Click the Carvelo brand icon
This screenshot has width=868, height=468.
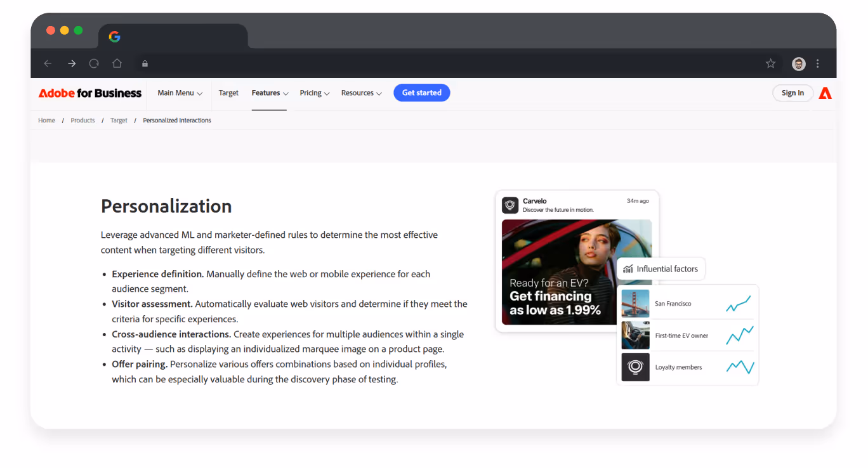click(x=510, y=205)
